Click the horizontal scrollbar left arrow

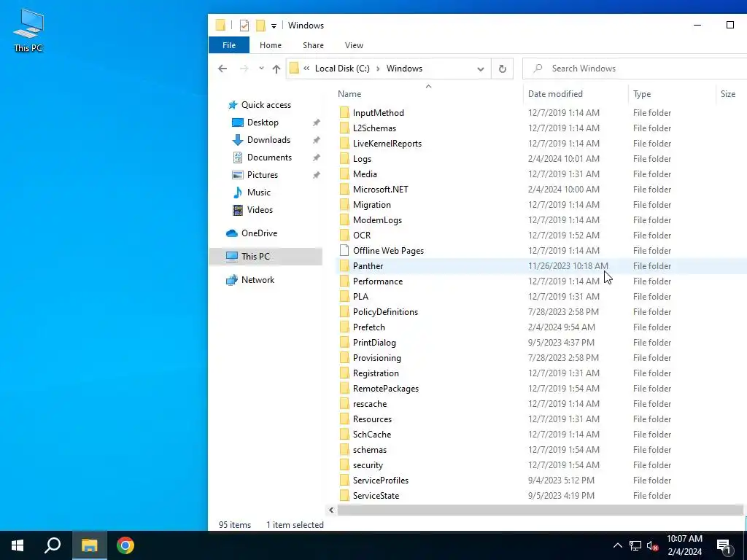[x=332, y=510]
